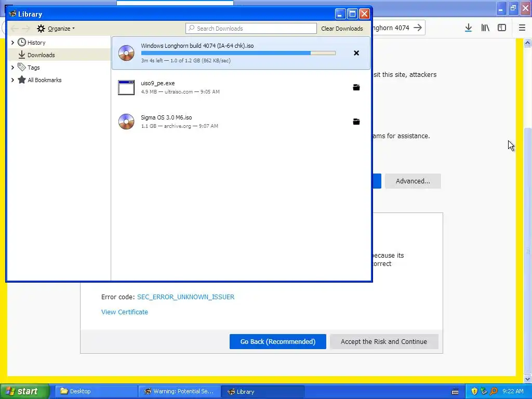This screenshot has height=399, width=532.
Task: Go forward in Library navigation
Action: 26,29
